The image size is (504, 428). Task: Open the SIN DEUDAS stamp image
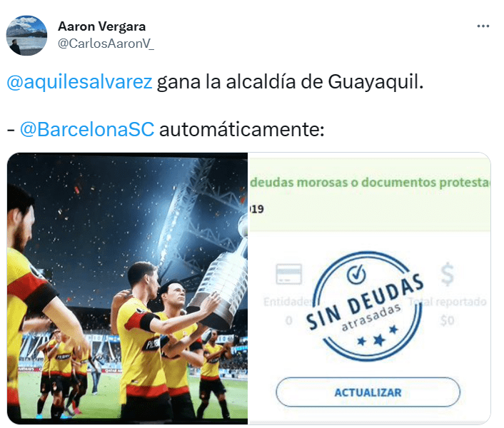point(370,288)
